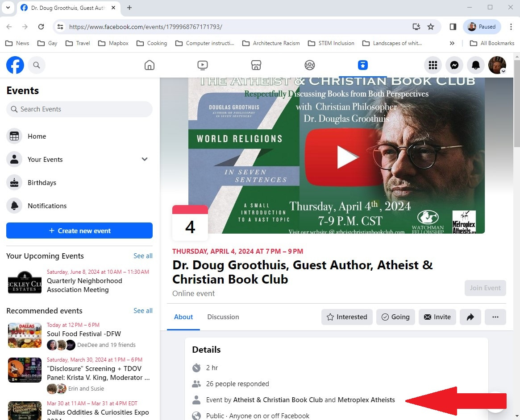
Task: Mark yourself as Going to the event
Action: 395,317
